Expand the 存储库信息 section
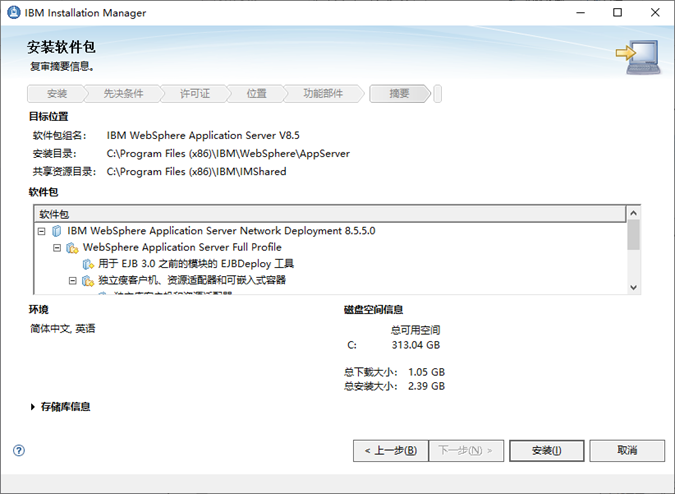The height and width of the screenshot is (494, 675). pos(33,407)
